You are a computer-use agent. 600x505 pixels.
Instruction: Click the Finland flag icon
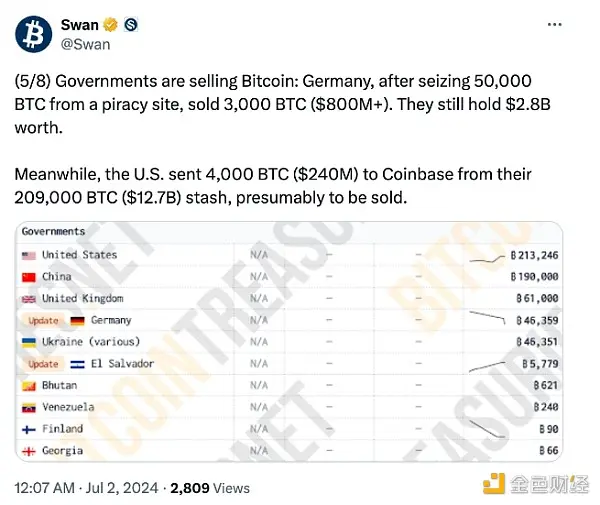click(x=29, y=430)
